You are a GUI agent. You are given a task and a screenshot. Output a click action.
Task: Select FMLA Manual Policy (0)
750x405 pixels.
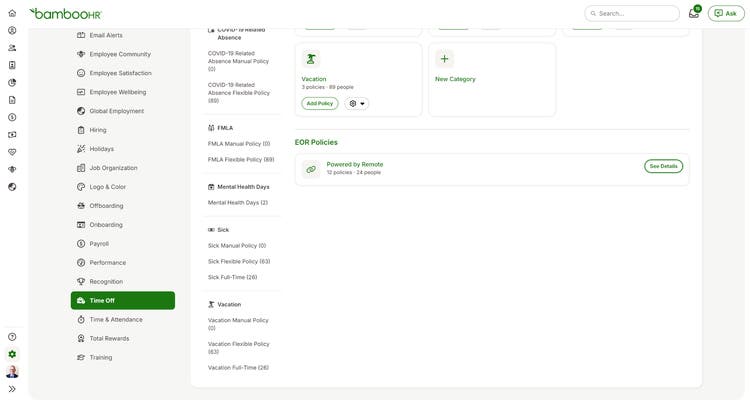[239, 144]
